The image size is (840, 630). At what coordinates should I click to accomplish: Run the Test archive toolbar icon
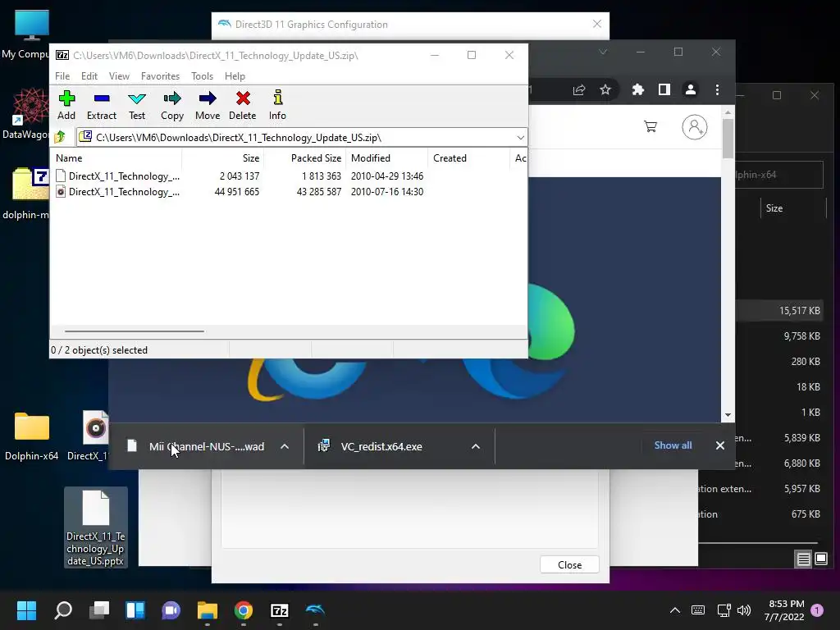click(x=137, y=105)
